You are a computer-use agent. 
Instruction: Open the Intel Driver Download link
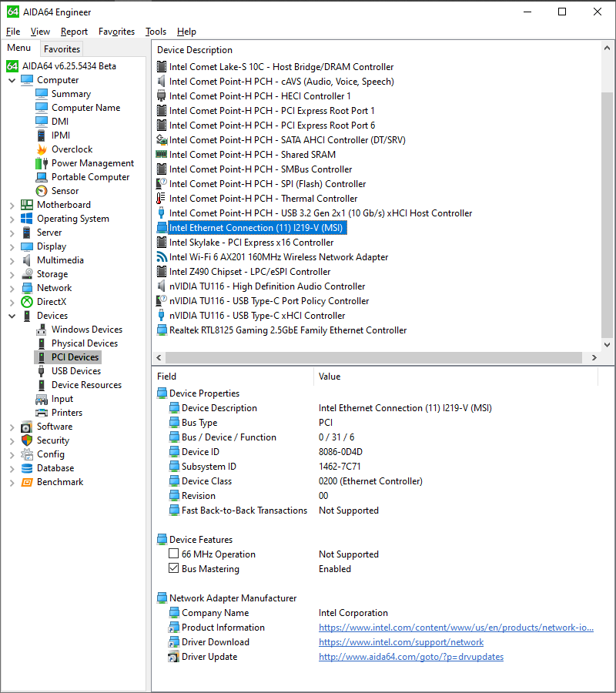click(401, 642)
